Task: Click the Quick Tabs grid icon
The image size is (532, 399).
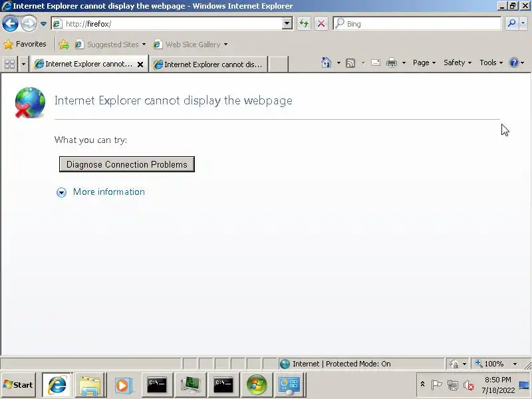Action: (10, 64)
